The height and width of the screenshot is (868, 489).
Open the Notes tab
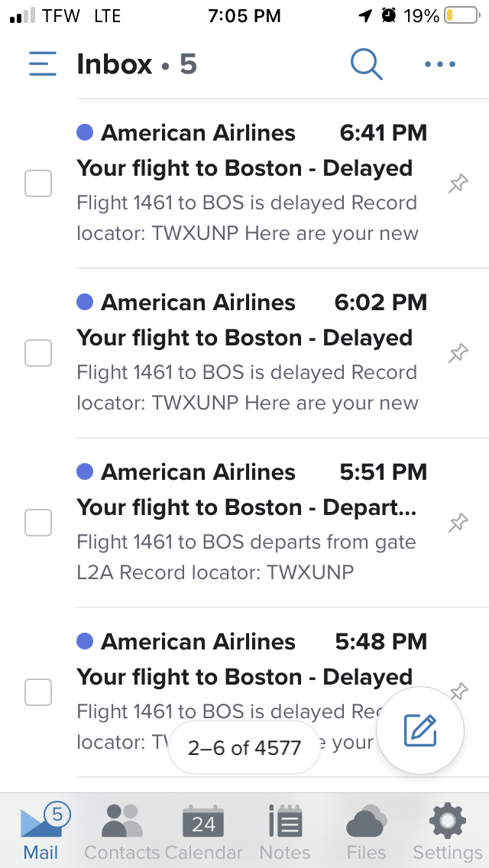[x=285, y=831]
